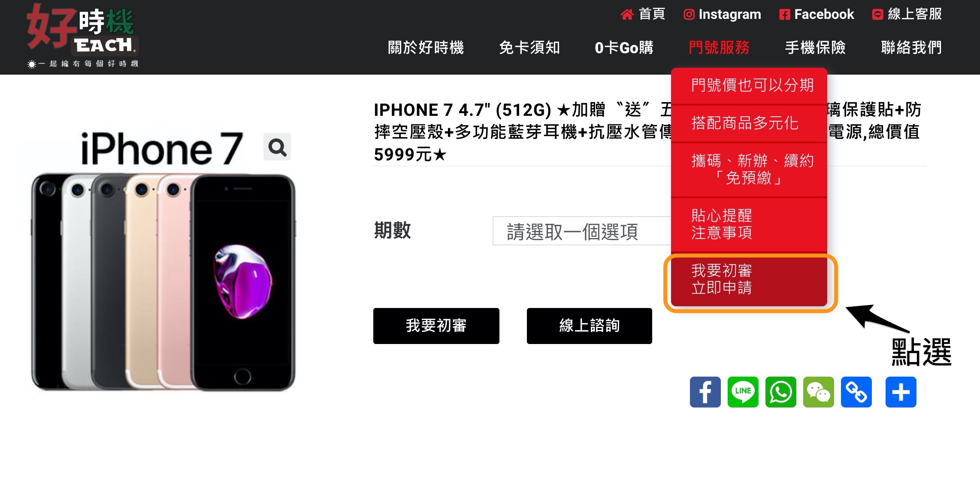Share via the Facebook share icon

tap(705, 392)
